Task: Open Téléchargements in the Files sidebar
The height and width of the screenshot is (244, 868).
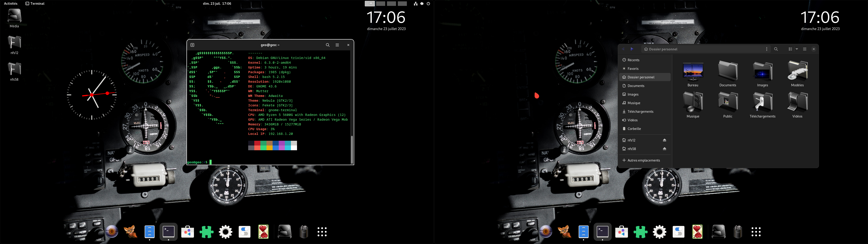Action: coord(645,112)
